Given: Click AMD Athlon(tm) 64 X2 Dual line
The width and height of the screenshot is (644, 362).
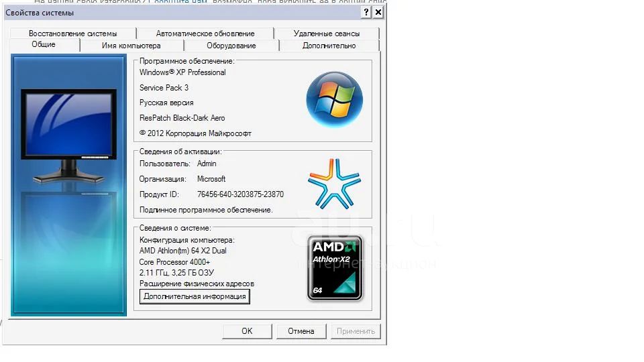Looking at the screenshot, I should point(182,250).
